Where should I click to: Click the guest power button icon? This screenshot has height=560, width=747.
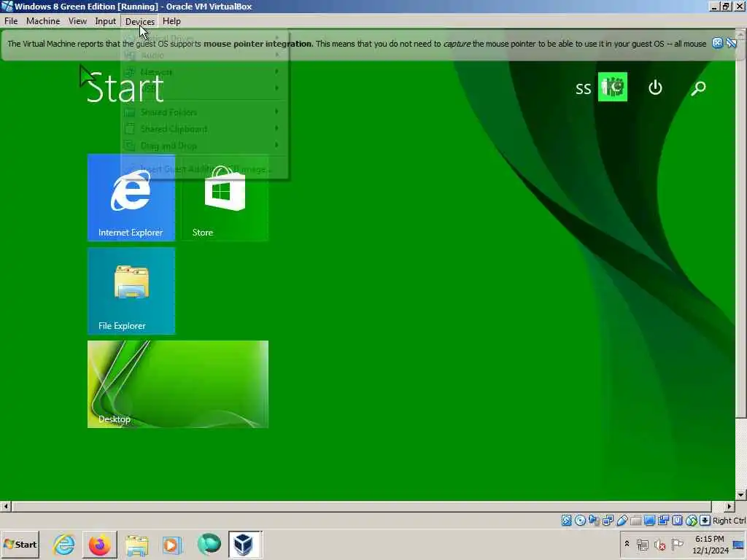point(655,87)
